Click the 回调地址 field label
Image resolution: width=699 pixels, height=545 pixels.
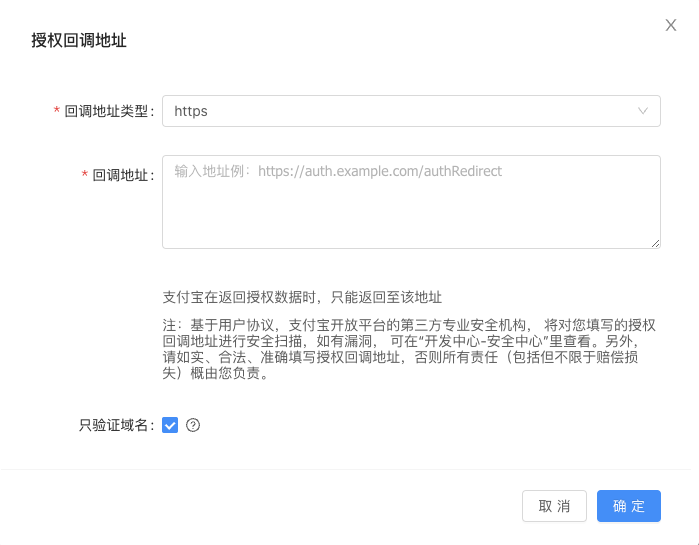[122, 175]
